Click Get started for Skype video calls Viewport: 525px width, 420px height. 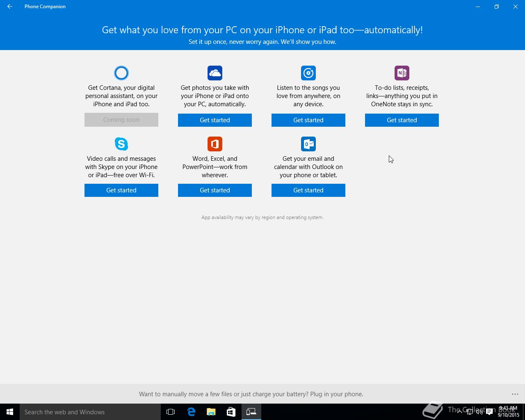coord(121,190)
